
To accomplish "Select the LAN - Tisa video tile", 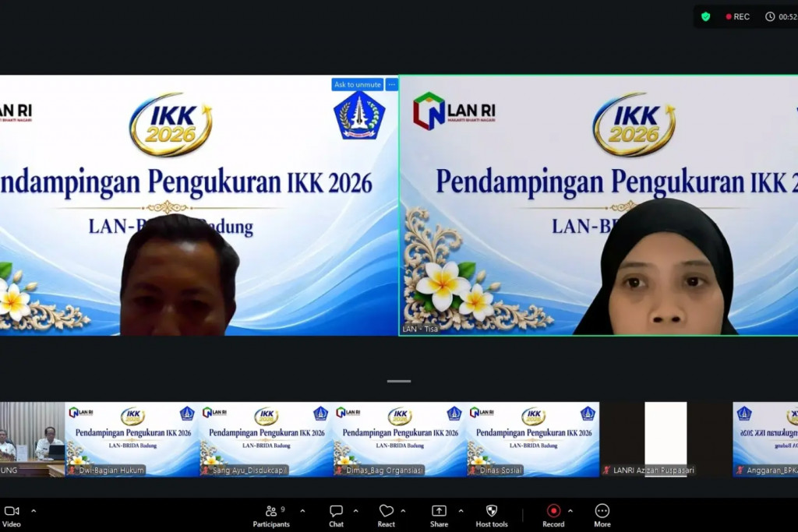I will [x=598, y=206].
